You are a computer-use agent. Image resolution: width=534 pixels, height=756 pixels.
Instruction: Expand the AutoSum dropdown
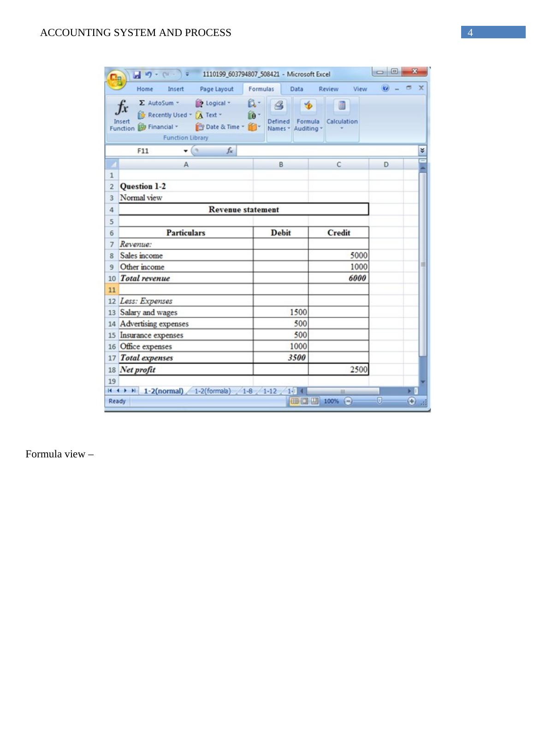[x=178, y=103]
